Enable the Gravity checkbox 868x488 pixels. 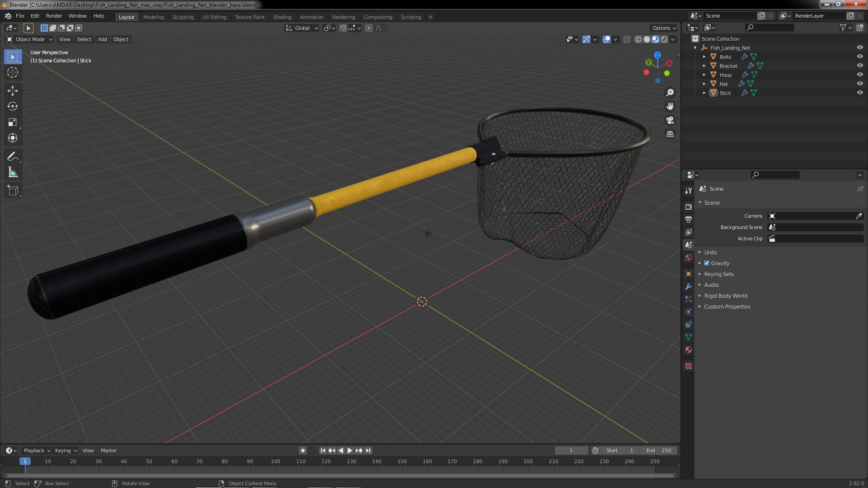tap(707, 263)
